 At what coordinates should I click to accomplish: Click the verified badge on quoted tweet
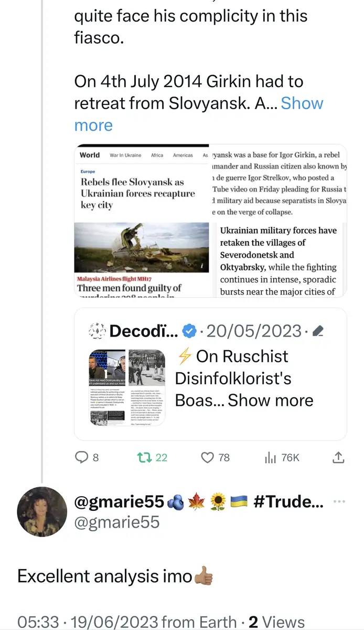[188, 331]
